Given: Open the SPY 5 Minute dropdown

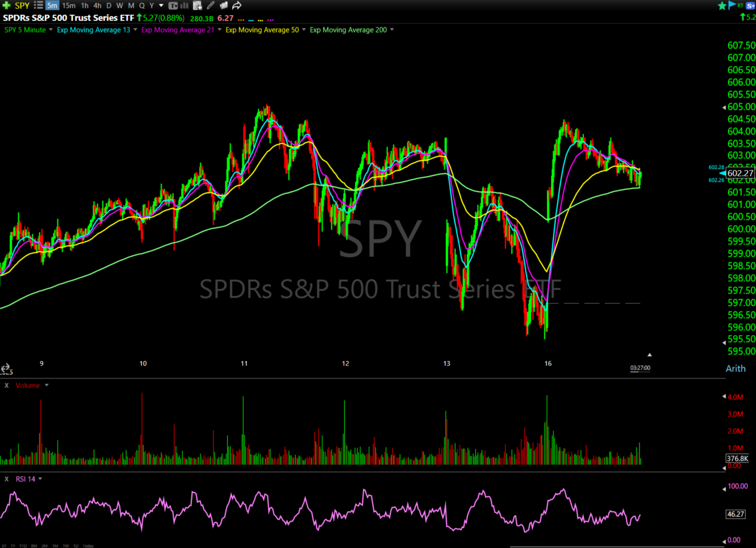Looking at the screenshot, I should (51, 30).
